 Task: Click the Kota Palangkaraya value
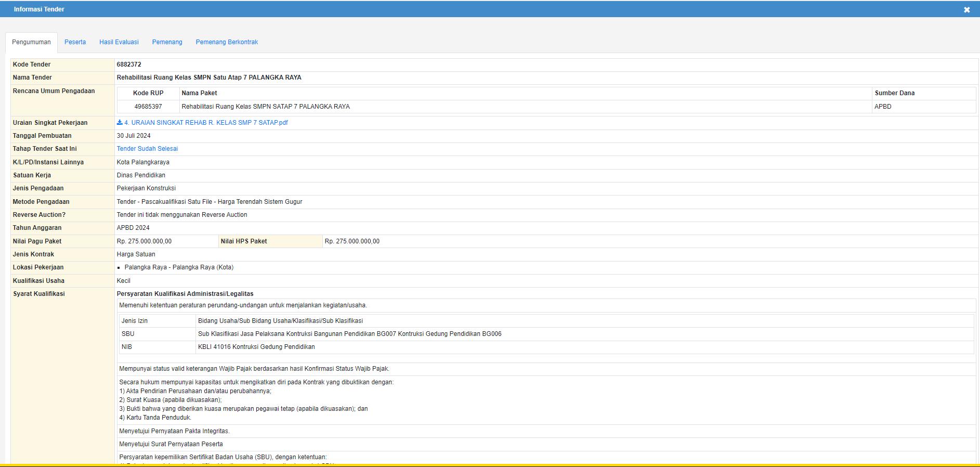143,162
